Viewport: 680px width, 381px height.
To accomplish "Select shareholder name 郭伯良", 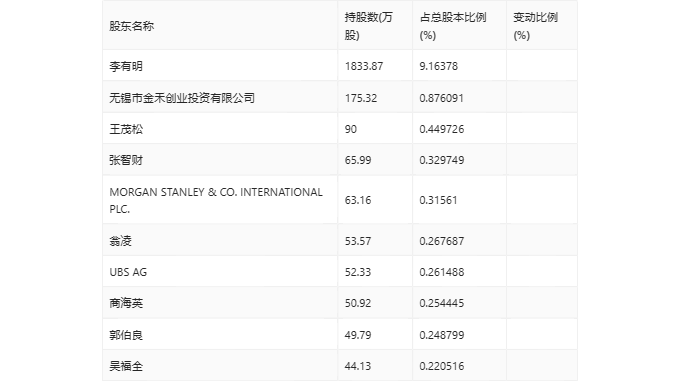I will [x=126, y=335].
